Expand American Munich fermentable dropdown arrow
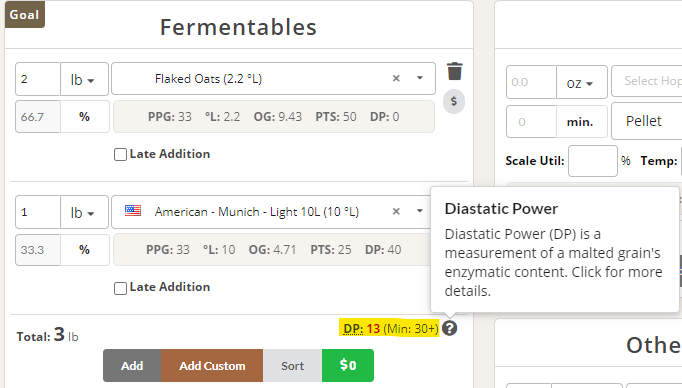The image size is (682, 388). click(420, 211)
